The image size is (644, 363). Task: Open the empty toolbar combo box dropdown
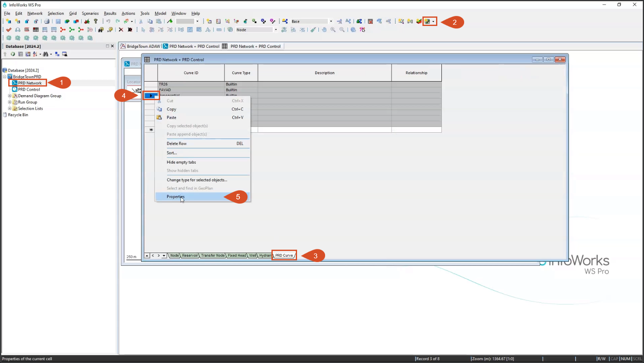click(x=197, y=21)
